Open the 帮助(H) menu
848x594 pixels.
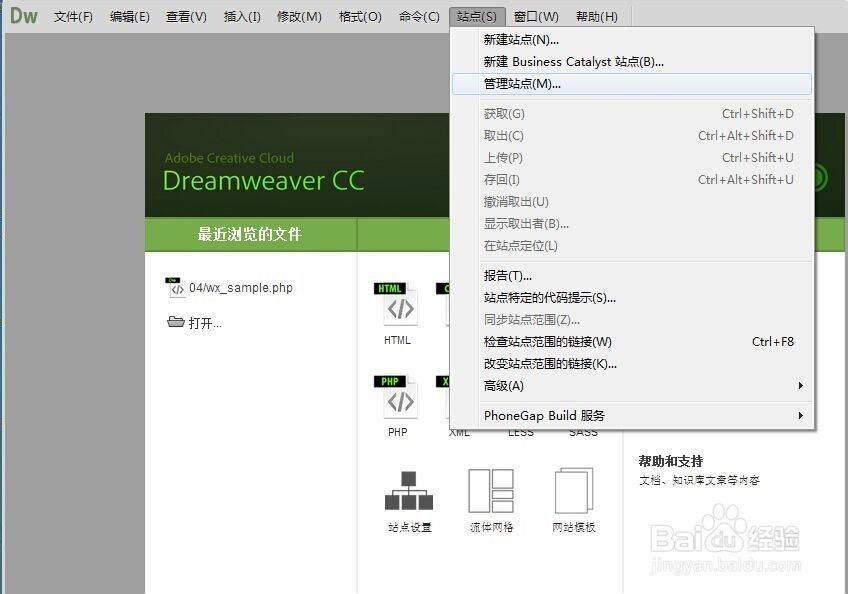click(x=597, y=17)
